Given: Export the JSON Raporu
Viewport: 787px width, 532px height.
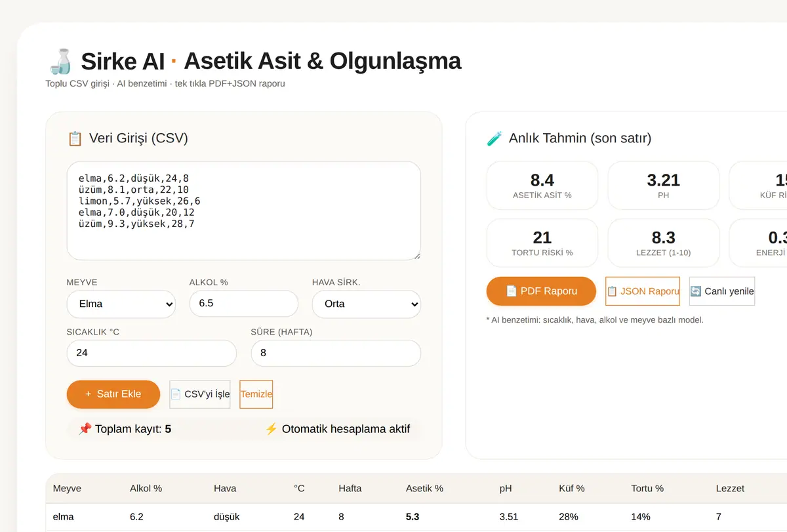Looking at the screenshot, I should pyautogui.click(x=643, y=291).
